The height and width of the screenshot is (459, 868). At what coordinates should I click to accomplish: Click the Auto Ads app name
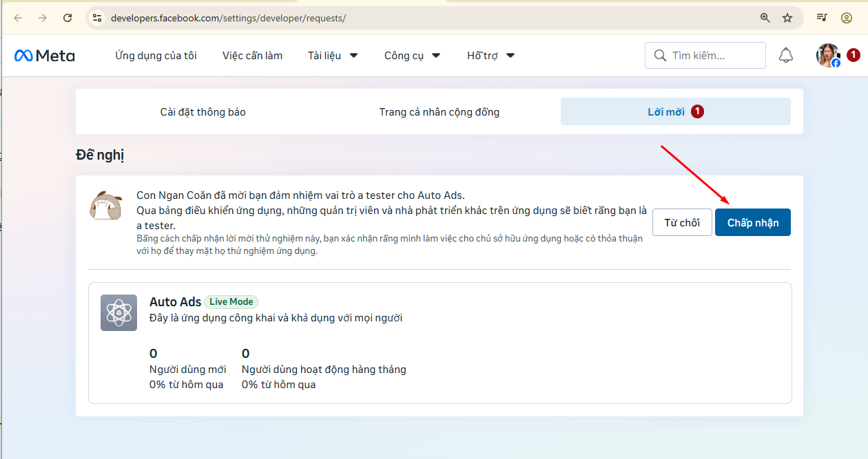click(x=175, y=301)
